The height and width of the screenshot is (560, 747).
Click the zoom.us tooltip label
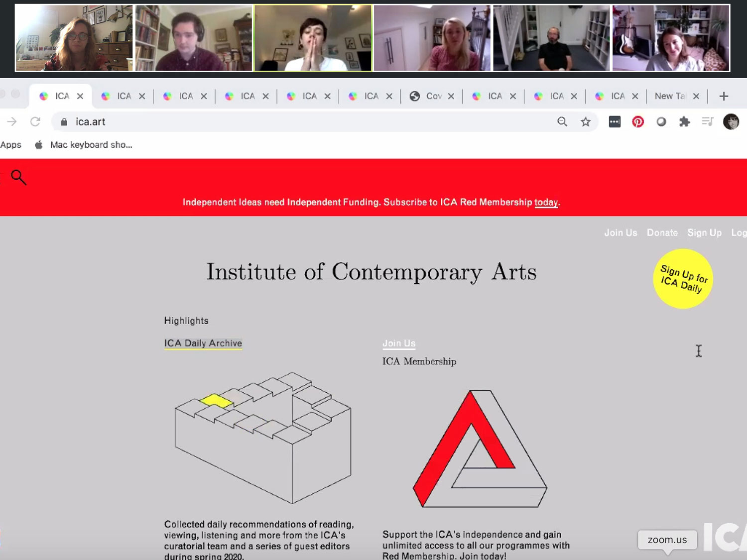[667, 540]
